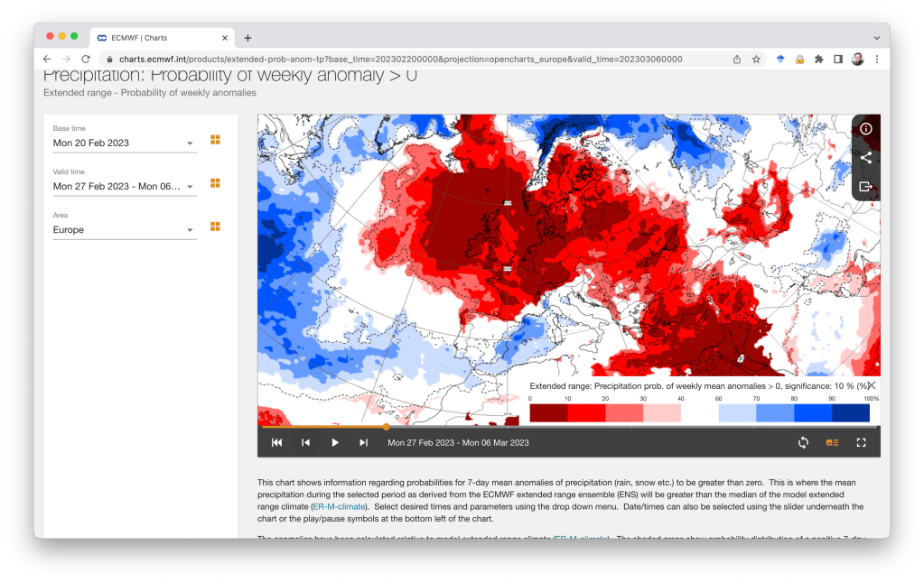This screenshot has height=583, width=924.
Task: Open the Area dropdown showing Europe
Action: (190, 230)
